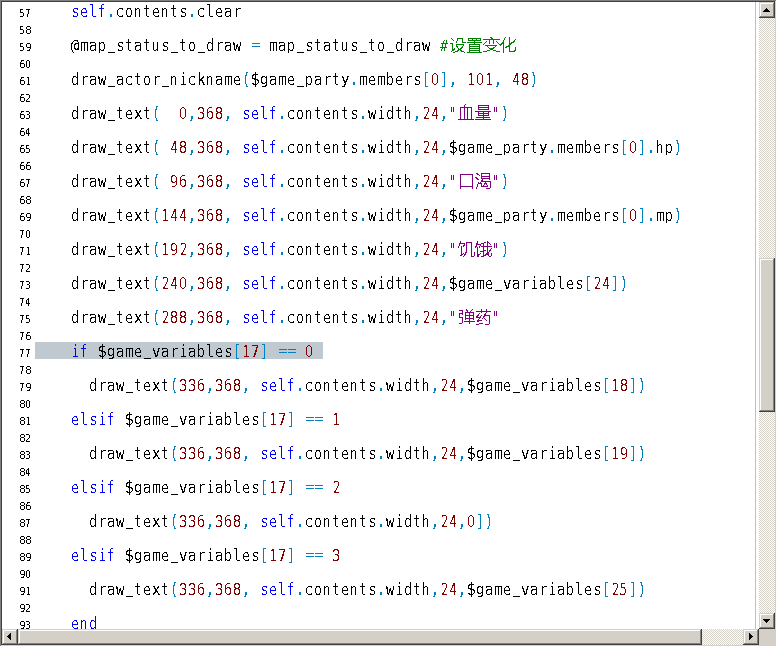The image size is (777, 647).
Task: Click the vertical scrollbar up arrow
Action: tap(767, 10)
